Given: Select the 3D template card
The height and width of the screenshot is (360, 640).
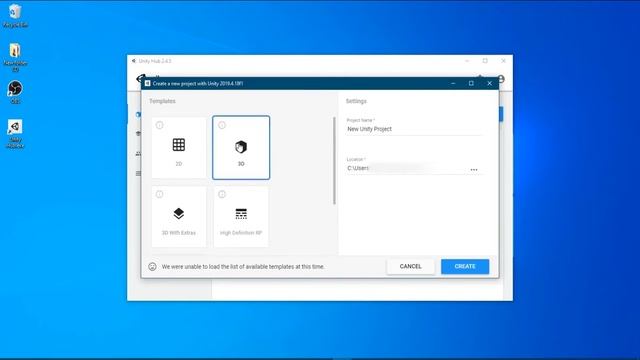Looking at the screenshot, I should pyautogui.click(x=241, y=148).
